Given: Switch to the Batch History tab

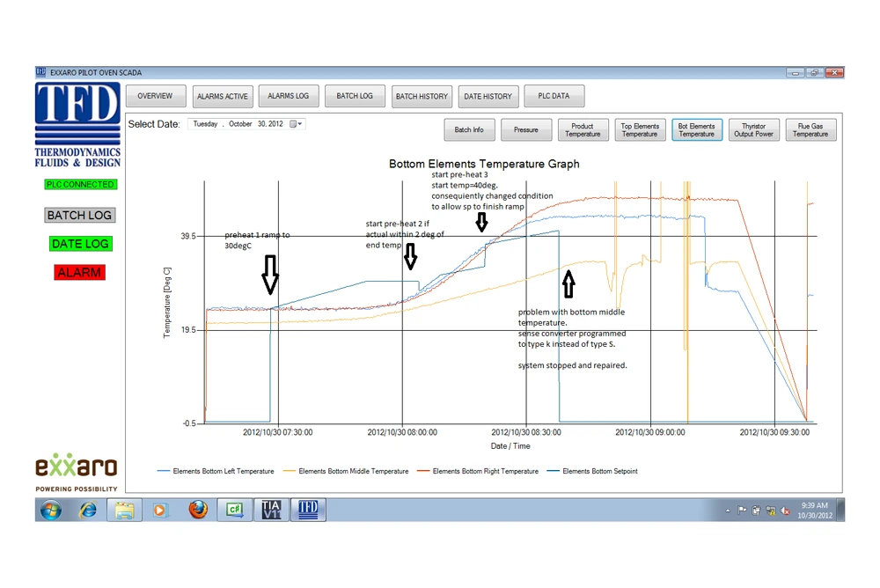Looking at the screenshot, I should (x=422, y=96).
